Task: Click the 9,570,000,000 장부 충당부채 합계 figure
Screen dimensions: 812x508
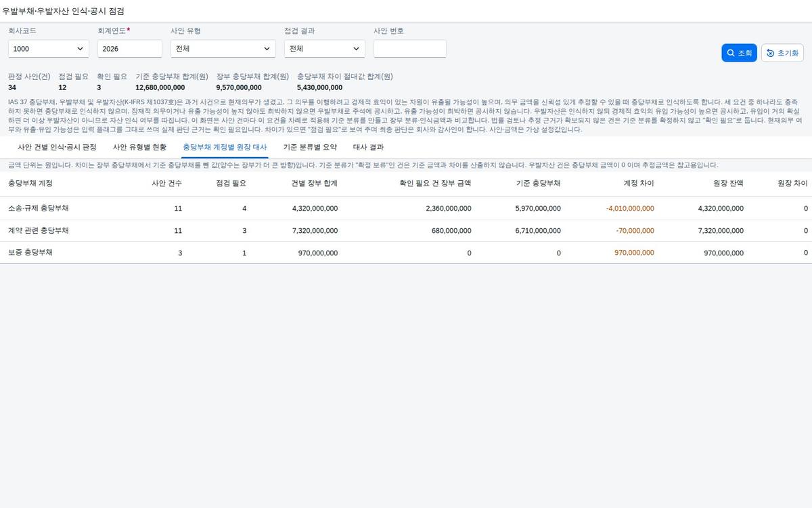Action: pyautogui.click(x=239, y=87)
